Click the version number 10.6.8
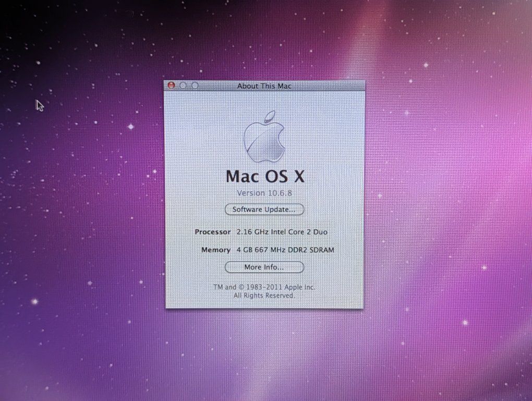The height and width of the screenshot is (401, 532). coord(280,193)
